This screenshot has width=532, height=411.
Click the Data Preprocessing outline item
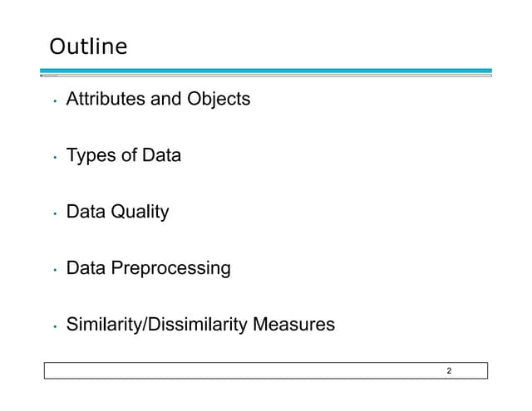[x=148, y=268]
